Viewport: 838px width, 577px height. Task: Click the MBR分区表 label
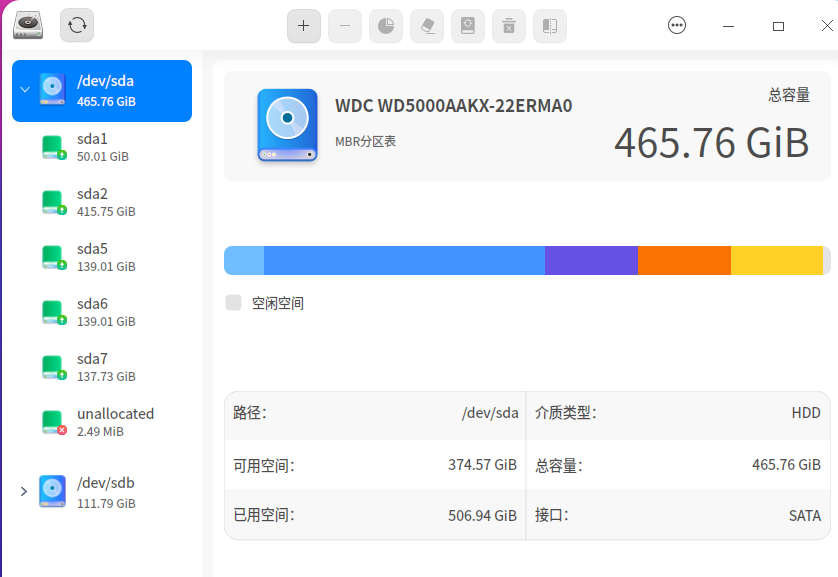click(x=366, y=142)
